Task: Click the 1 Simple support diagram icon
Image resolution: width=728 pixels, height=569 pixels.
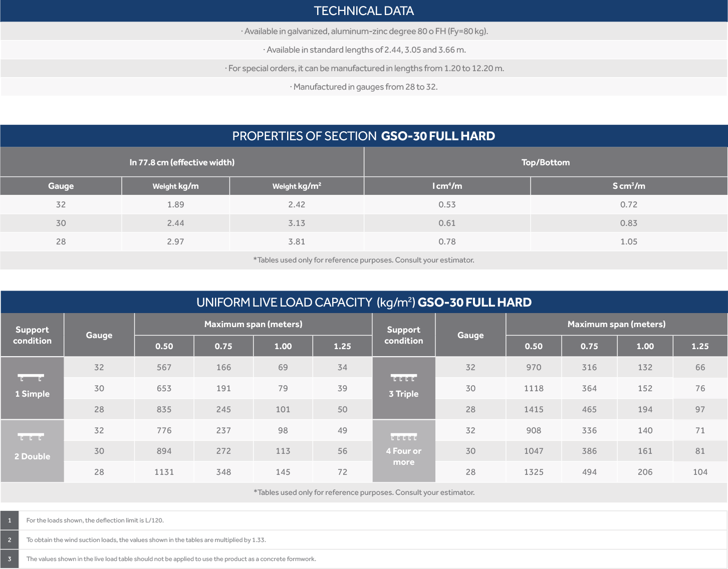Action: tap(31, 378)
